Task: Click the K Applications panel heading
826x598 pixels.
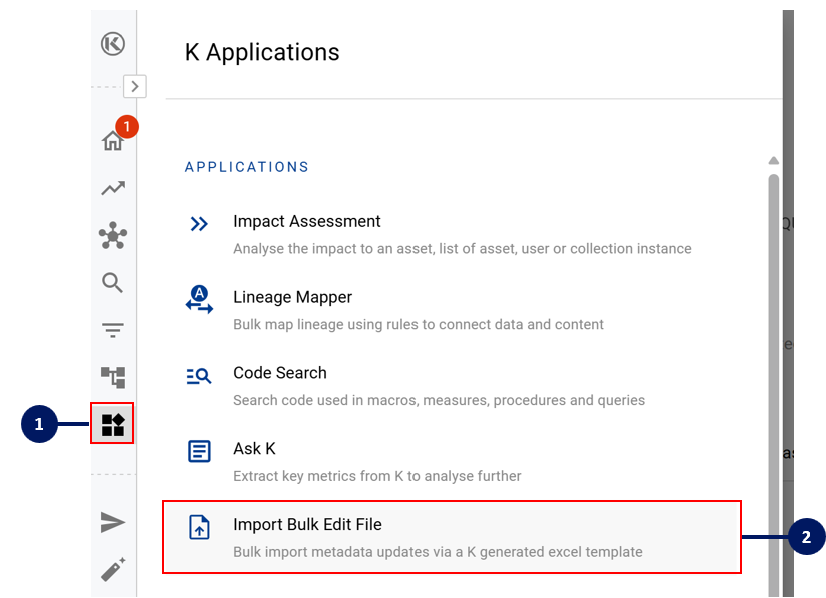Action: click(262, 52)
